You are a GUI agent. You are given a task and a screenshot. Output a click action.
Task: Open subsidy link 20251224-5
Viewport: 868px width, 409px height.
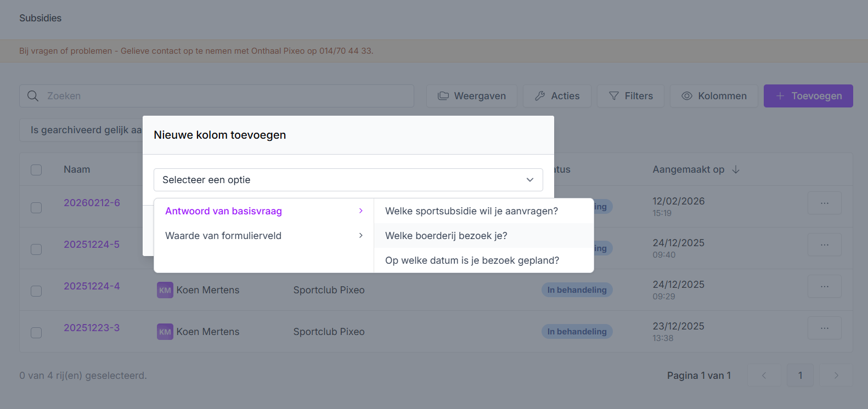pos(92,245)
